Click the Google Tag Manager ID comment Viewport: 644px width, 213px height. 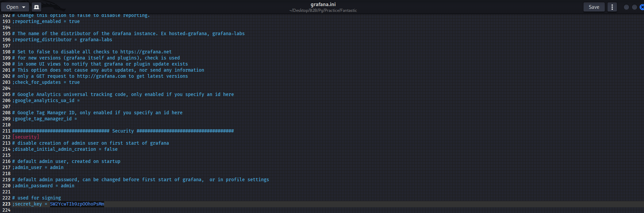[x=97, y=113]
